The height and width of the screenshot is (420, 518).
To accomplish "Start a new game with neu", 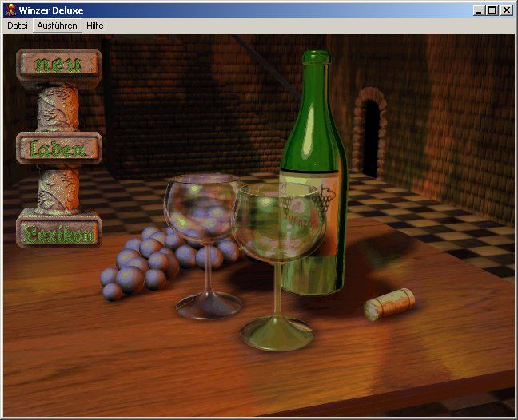I will [59, 65].
